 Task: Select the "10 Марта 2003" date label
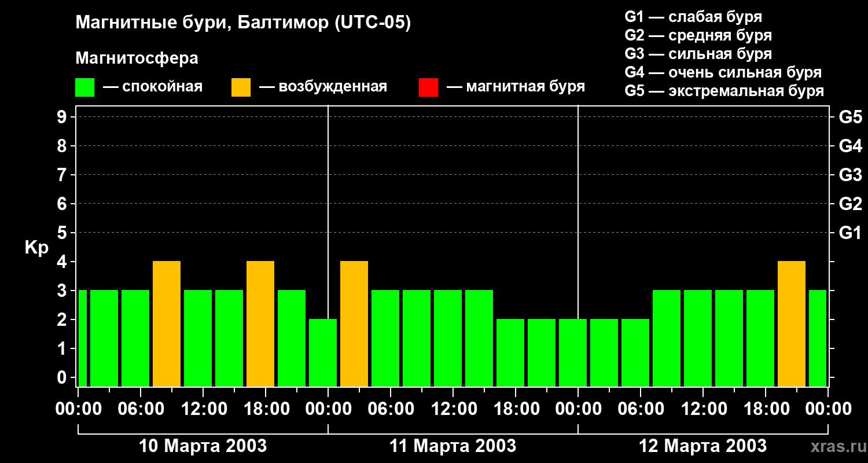pyautogui.click(x=203, y=446)
